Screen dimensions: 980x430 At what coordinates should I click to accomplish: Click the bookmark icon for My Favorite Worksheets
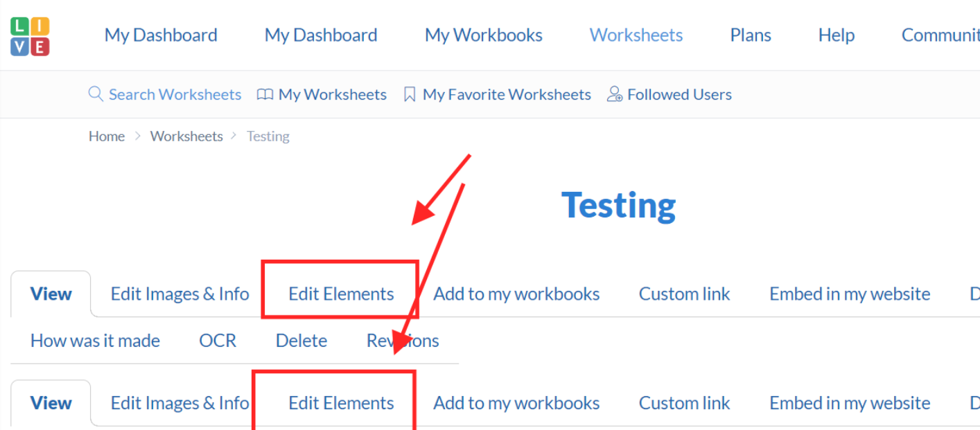[x=410, y=94]
